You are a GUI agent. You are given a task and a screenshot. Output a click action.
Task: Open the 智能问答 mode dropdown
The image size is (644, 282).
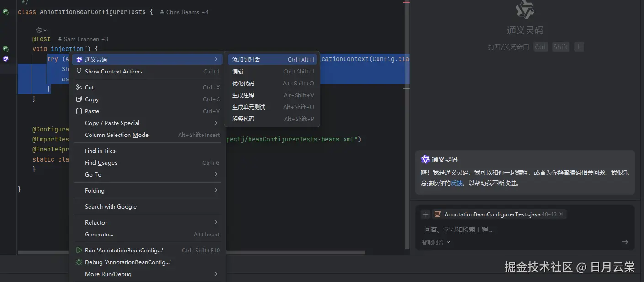click(436, 242)
